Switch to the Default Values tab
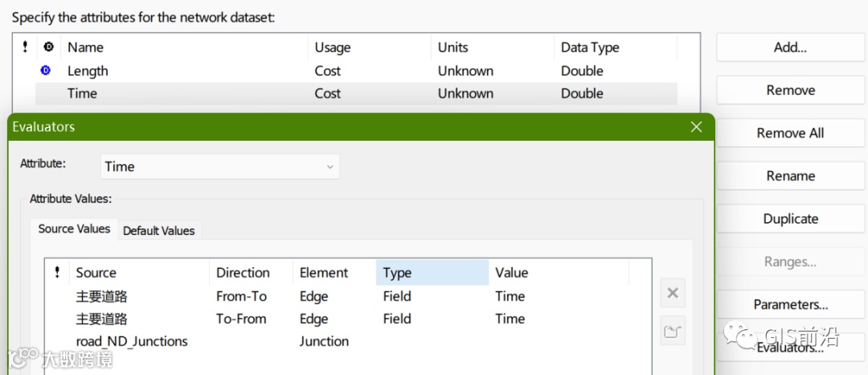Screen dimensions: 868x375 158,230
